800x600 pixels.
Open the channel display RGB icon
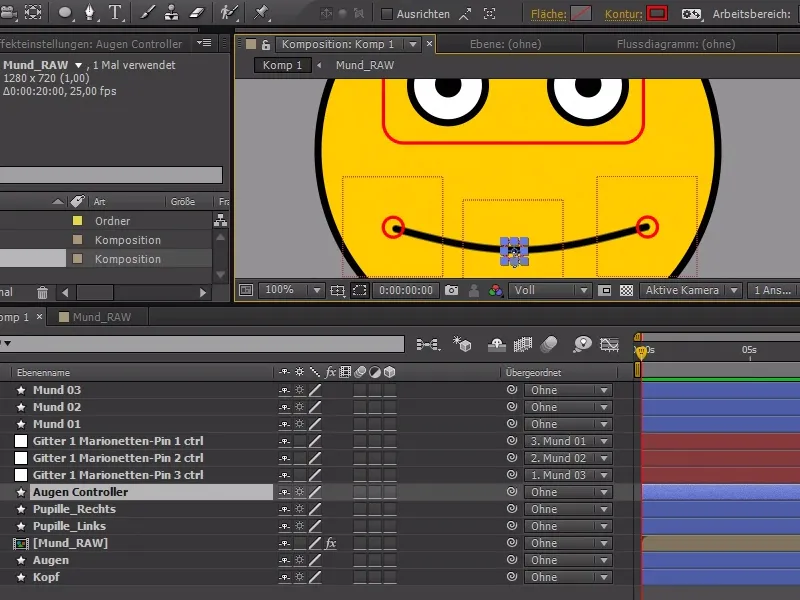(x=495, y=290)
